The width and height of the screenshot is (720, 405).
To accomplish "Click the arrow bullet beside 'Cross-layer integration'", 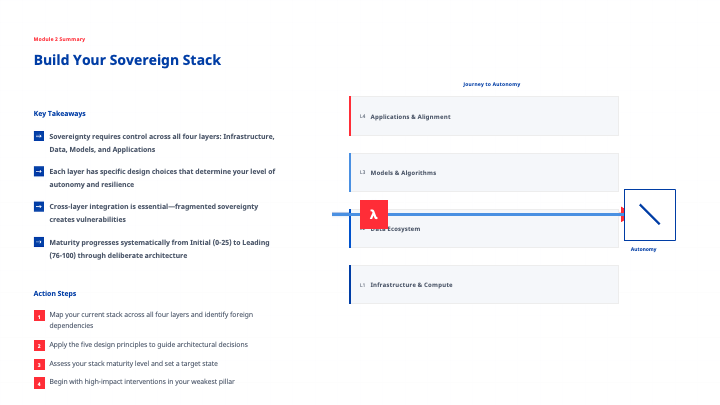I will tap(39, 207).
